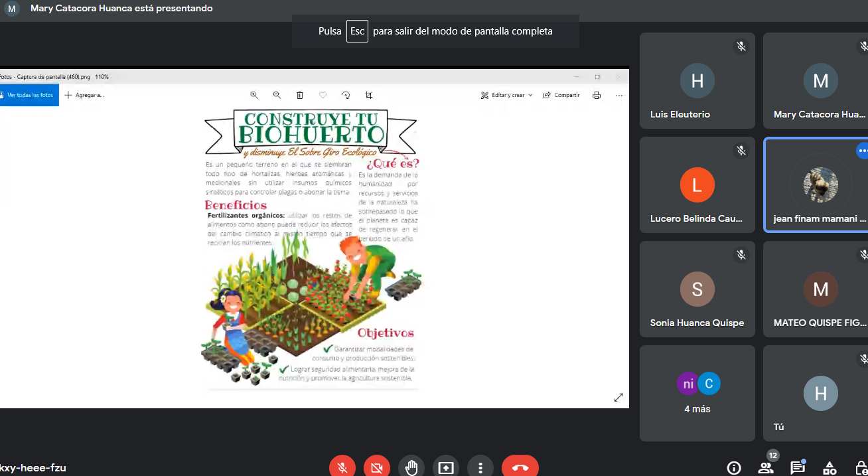Open the meeting details info icon
The image size is (868, 476).
point(734,467)
